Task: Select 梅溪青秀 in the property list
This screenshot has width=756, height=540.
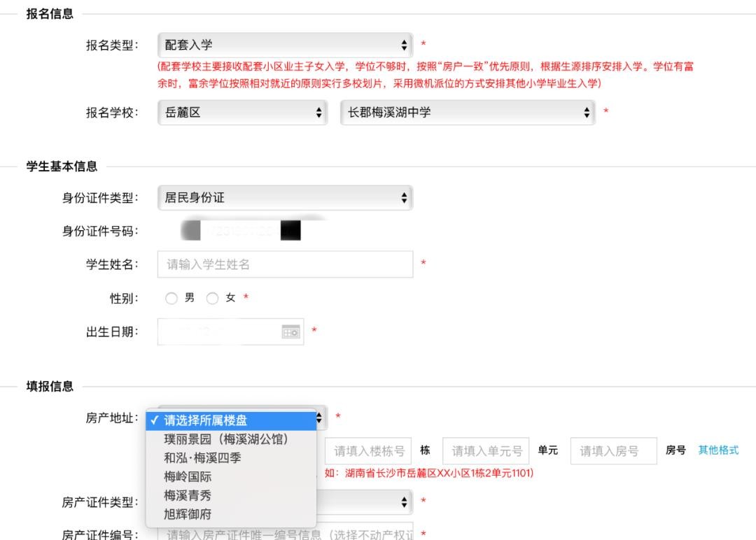Action: pyautogui.click(x=188, y=495)
